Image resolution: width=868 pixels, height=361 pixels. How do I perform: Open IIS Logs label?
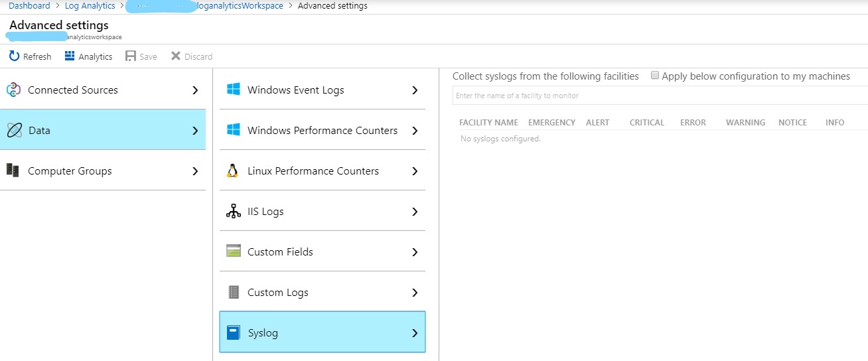point(265,212)
